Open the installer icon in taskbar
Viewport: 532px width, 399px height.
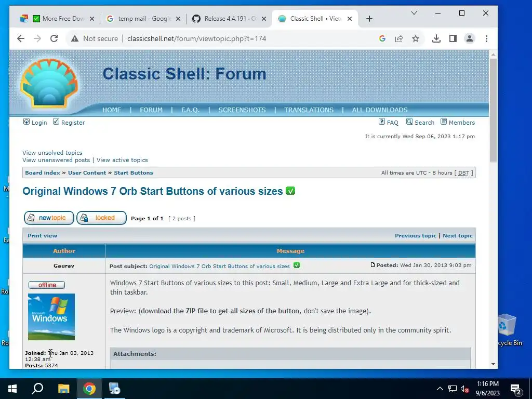tap(115, 389)
